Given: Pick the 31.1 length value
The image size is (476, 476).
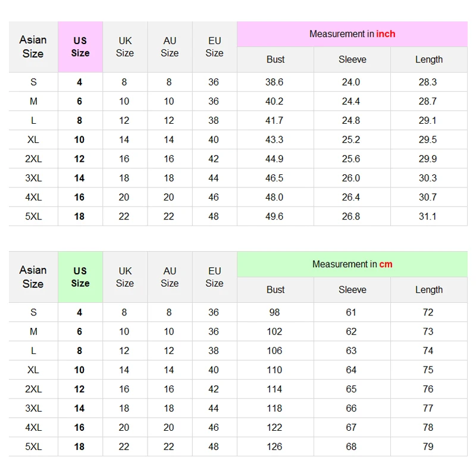Looking at the screenshot, I should 428,216.
